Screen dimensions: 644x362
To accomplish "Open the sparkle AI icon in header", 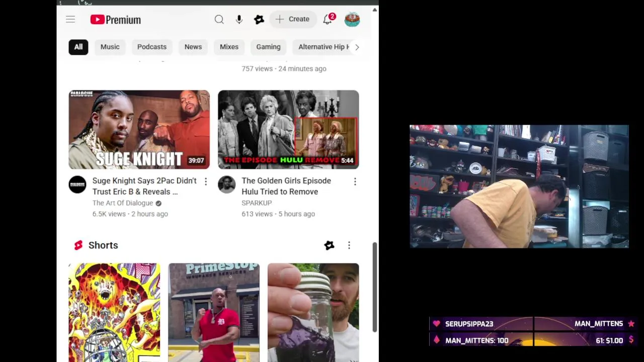I will click(259, 20).
